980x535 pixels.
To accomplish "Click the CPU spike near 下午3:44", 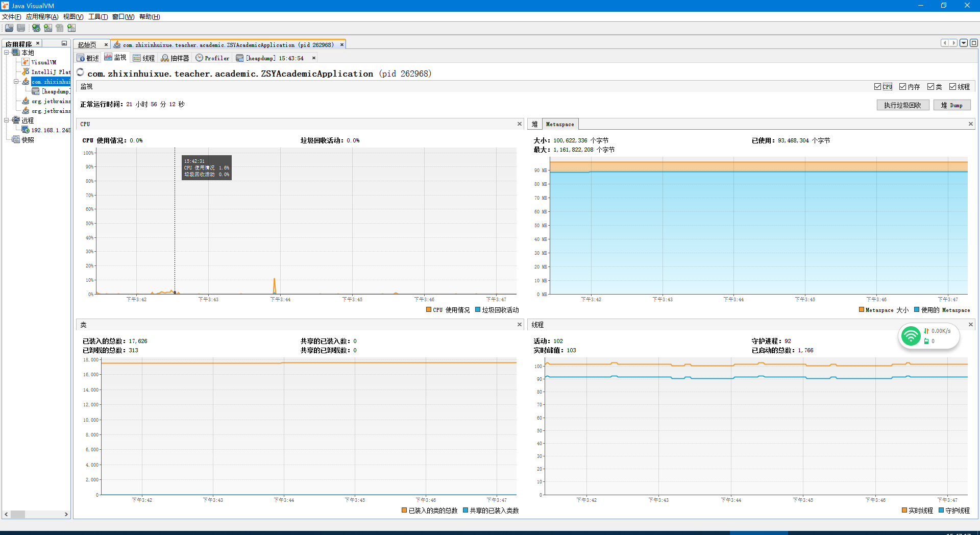I will 275,286.
